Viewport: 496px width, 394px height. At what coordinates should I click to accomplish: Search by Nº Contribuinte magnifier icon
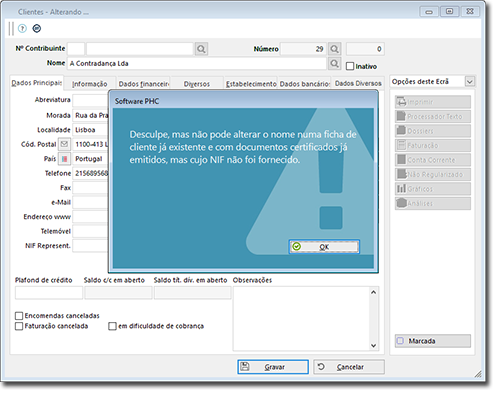coord(201,49)
